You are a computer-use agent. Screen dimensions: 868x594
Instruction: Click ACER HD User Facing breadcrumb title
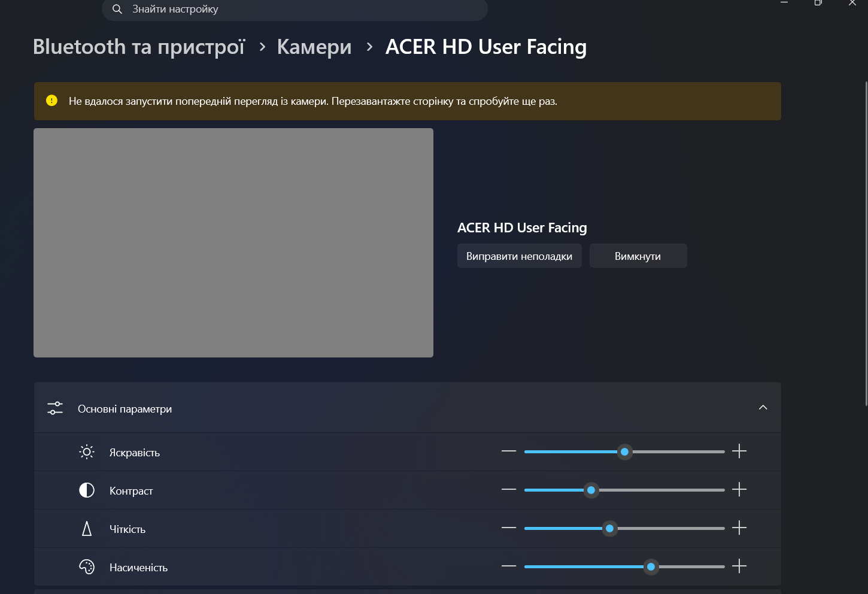coord(486,47)
